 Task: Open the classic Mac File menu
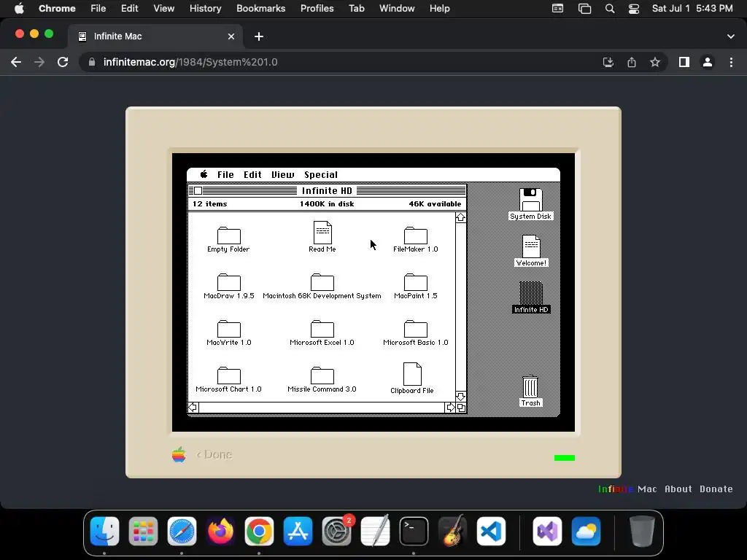pyautogui.click(x=225, y=175)
